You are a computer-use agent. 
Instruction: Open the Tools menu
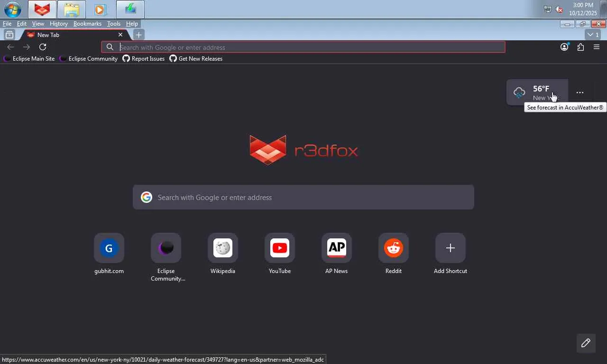click(x=114, y=24)
